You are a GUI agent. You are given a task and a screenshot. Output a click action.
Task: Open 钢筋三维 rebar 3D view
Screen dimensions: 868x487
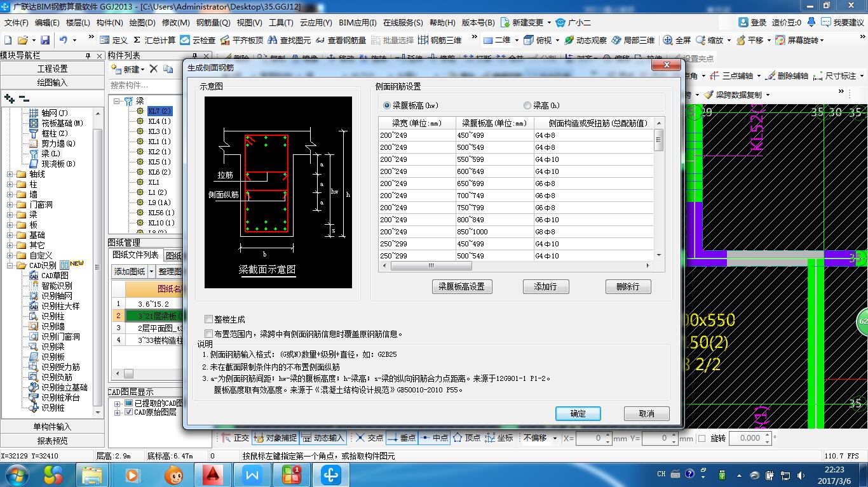(440, 40)
